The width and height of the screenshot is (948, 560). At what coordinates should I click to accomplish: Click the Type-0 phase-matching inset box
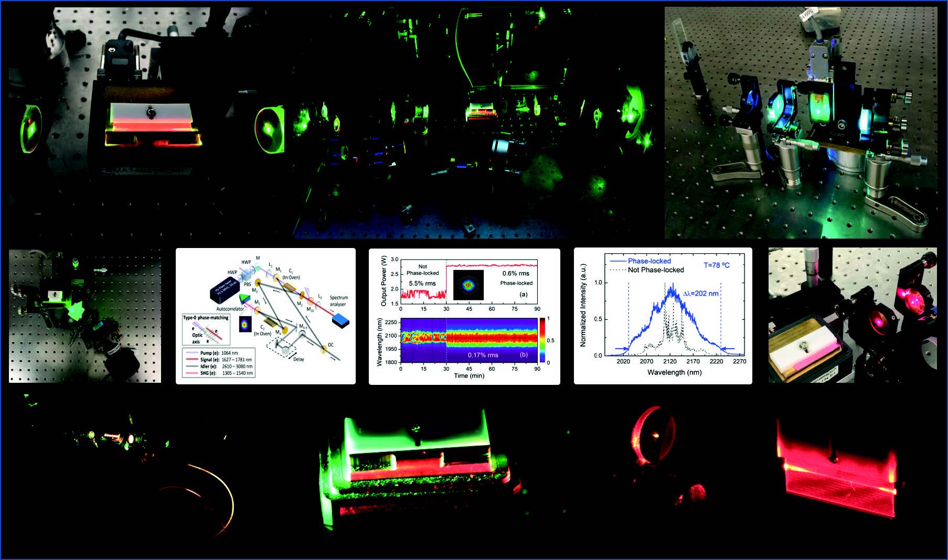pos(206,330)
